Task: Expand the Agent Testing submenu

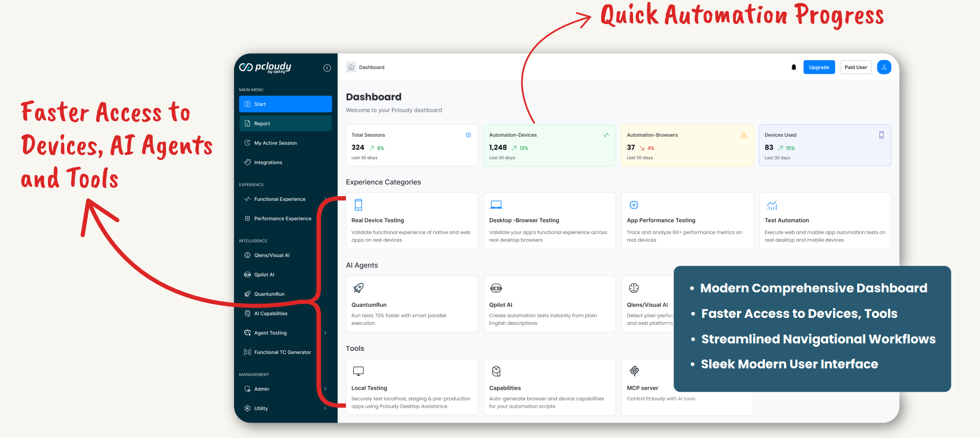Action: click(x=325, y=333)
